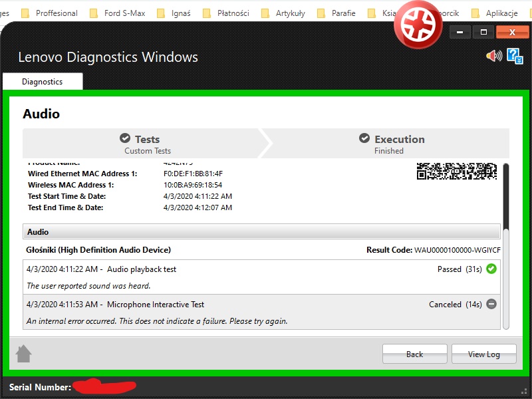Open the Ford S-Max bookmarks folder
Viewport: 532px width, 399px height.
coord(118,13)
